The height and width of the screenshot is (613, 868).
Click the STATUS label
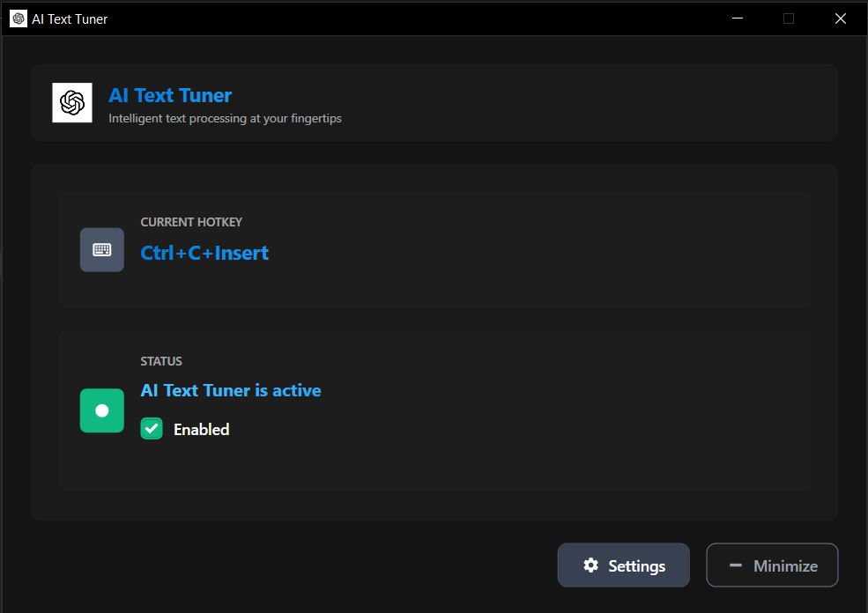click(161, 361)
